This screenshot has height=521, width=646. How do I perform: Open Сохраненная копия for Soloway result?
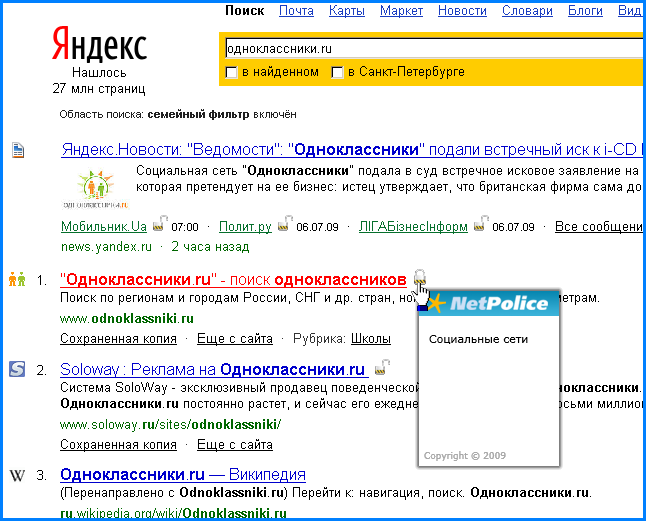(118, 445)
